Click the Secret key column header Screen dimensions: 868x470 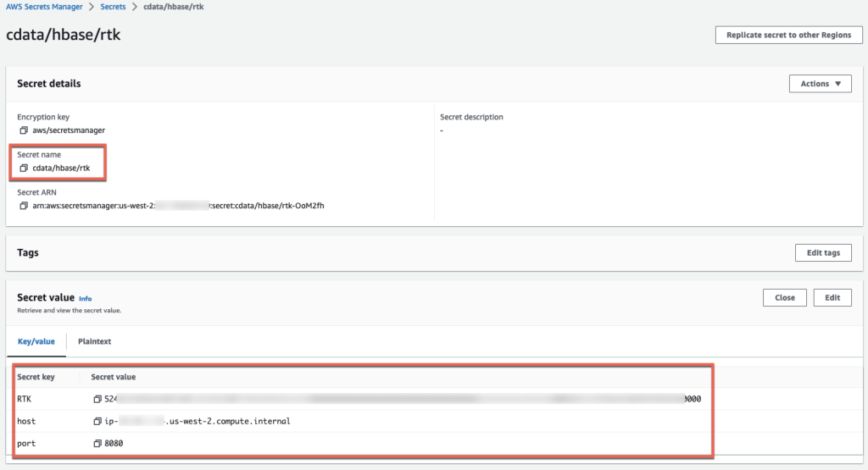36,377
